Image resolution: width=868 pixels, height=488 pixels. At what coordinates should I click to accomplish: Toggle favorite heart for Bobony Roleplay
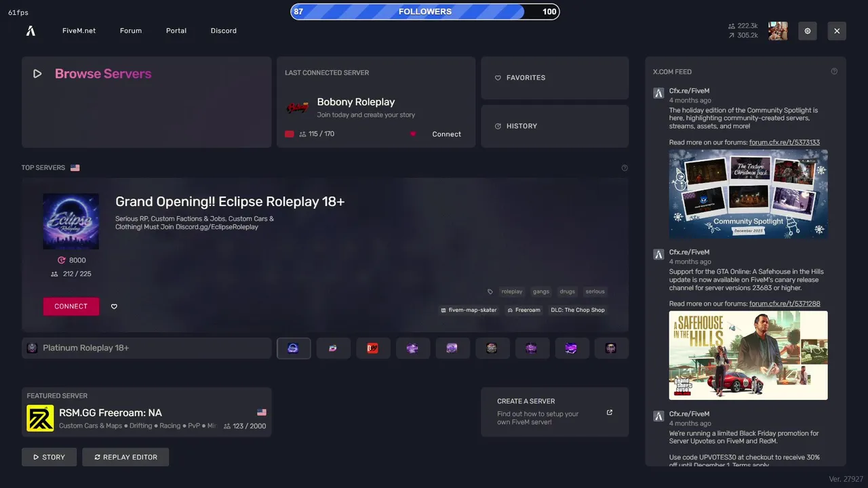(x=413, y=134)
